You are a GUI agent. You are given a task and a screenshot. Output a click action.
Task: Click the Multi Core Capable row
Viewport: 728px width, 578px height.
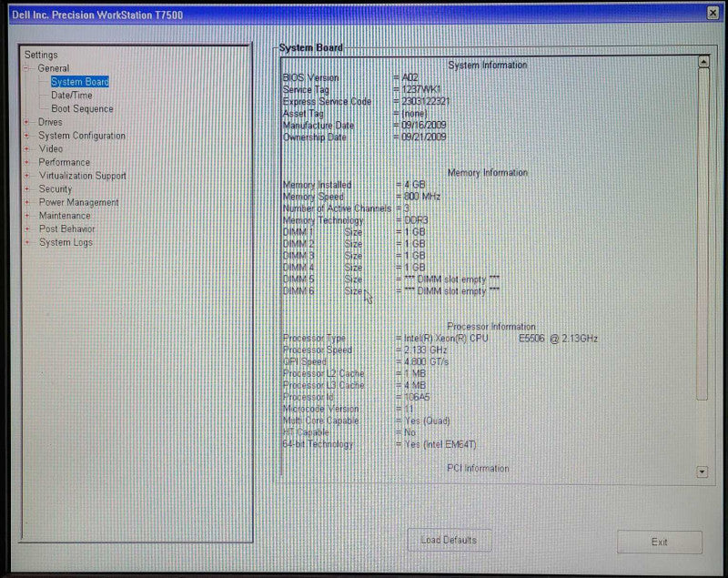point(367,421)
